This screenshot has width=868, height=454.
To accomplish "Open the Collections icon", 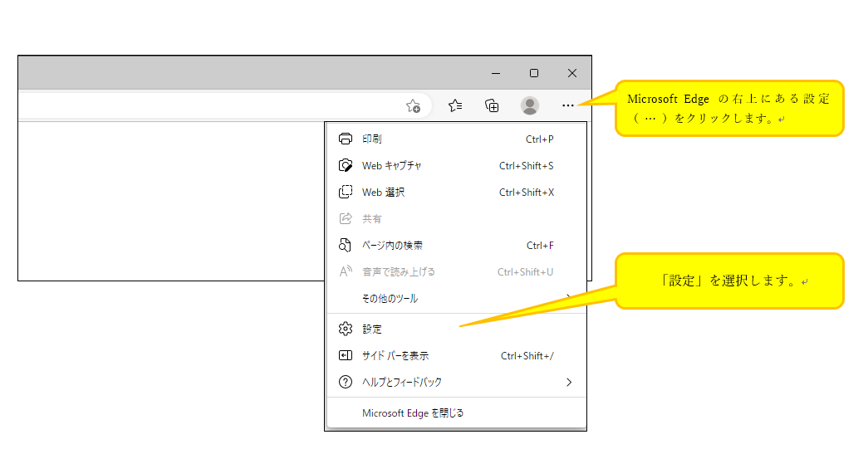I will [x=492, y=105].
